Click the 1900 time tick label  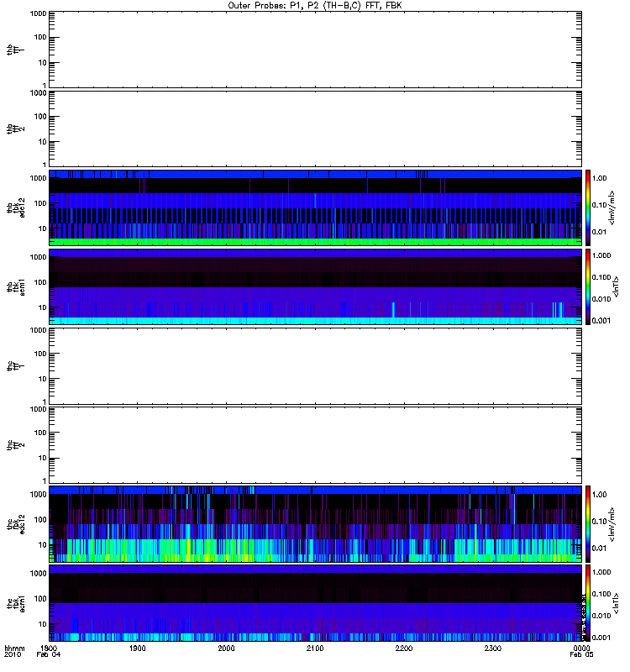point(138,648)
